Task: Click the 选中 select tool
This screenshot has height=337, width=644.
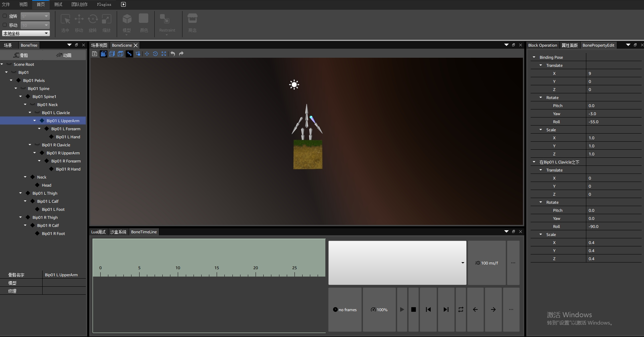Action: 65,23
